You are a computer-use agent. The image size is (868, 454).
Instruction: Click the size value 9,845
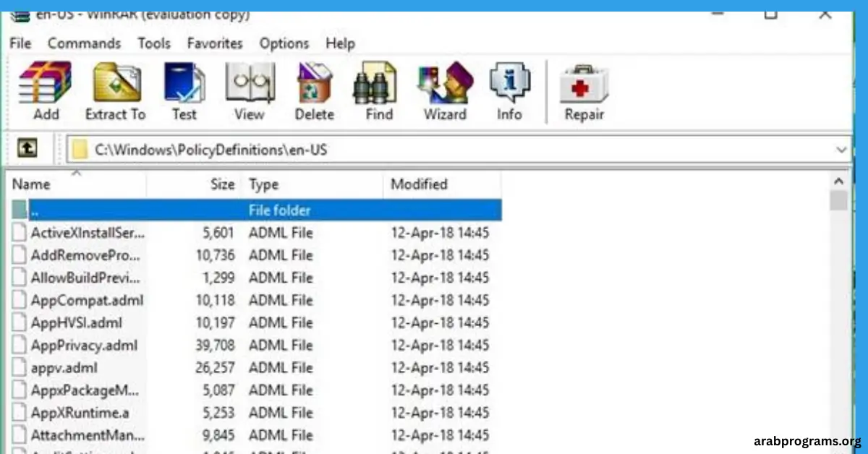[x=218, y=435]
